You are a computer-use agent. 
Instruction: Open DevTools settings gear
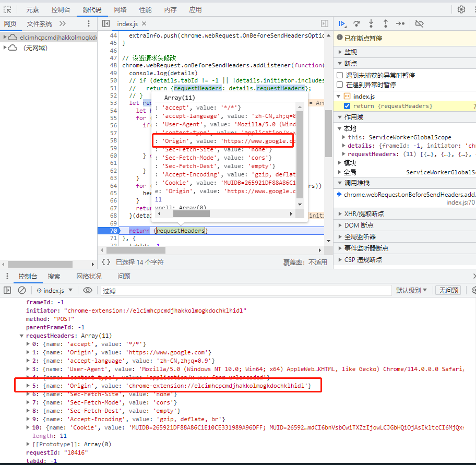pos(460,9)
